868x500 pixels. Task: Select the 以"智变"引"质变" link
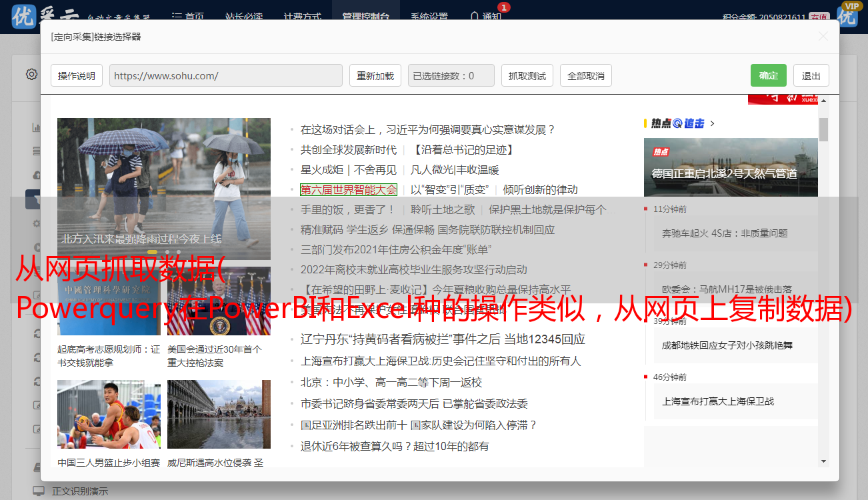pos(450,189)
